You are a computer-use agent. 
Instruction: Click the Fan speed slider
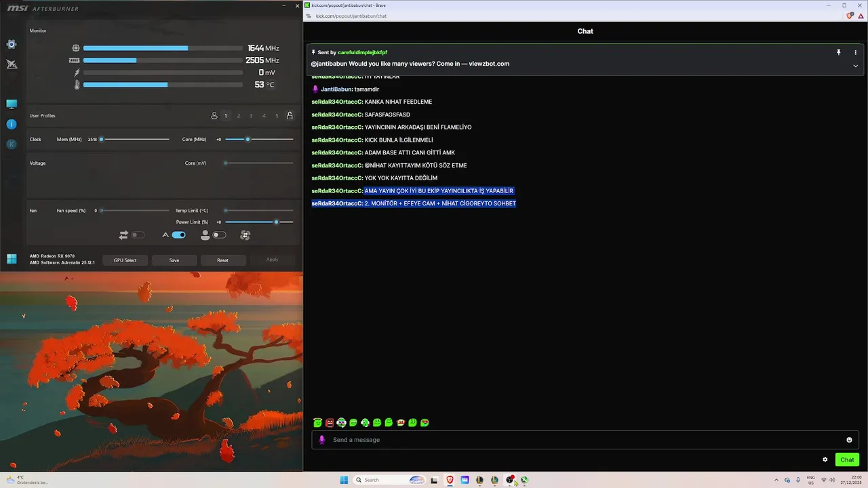pyautogui.click(x=134, y=211)
